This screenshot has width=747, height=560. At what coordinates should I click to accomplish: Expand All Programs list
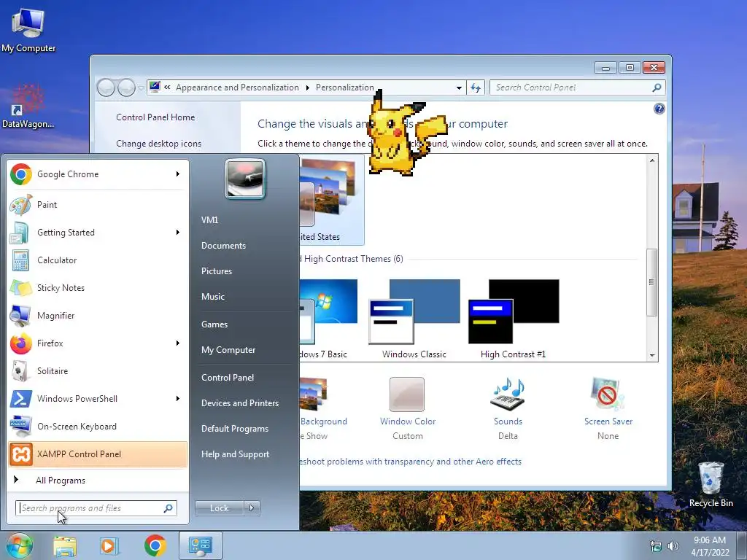[98, 481]
